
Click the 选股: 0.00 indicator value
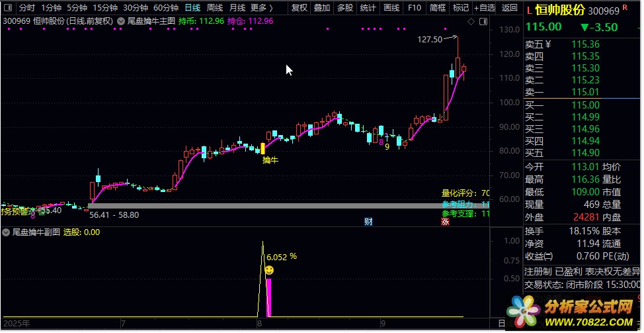pyautogui.click(x=81, y=232)
